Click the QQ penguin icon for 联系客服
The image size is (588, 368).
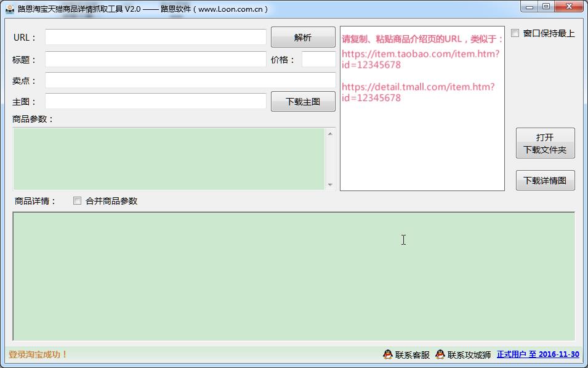388,354
